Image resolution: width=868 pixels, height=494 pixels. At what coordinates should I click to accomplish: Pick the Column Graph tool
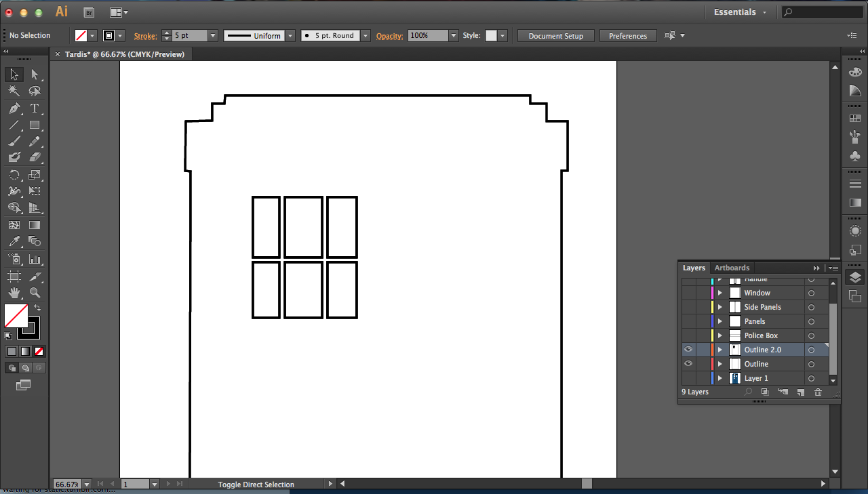point(35,260)
